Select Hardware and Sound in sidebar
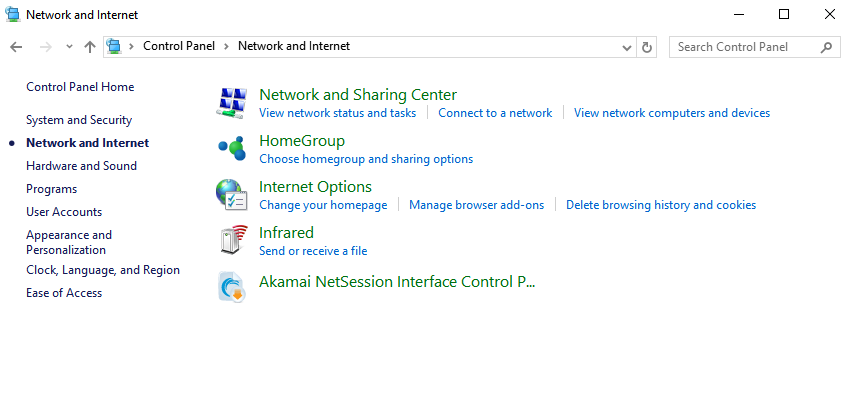Image resolution: width=849 pixels, height=411 pixels. point(81,166)
